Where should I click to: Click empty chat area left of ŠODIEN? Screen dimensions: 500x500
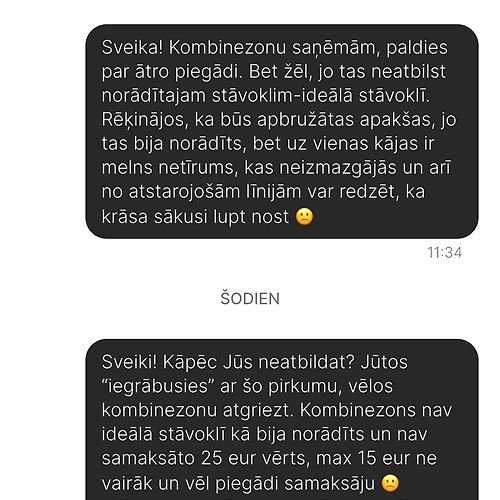(110, 299)
